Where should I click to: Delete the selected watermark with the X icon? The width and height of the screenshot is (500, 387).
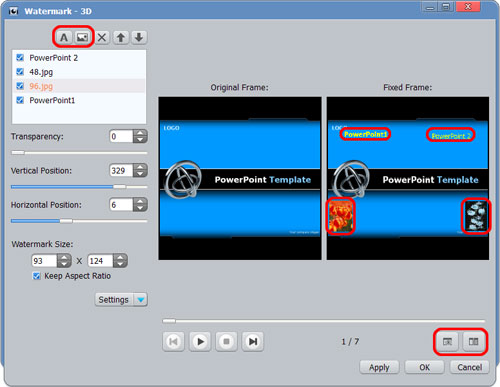(x=102, y=37)
